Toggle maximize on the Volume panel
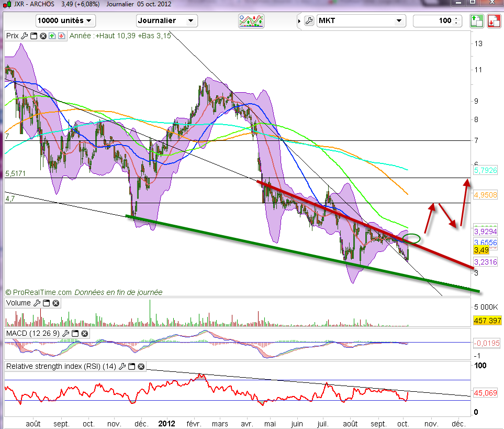The width and height of the screenshot is (504, 429). point(46,303)
